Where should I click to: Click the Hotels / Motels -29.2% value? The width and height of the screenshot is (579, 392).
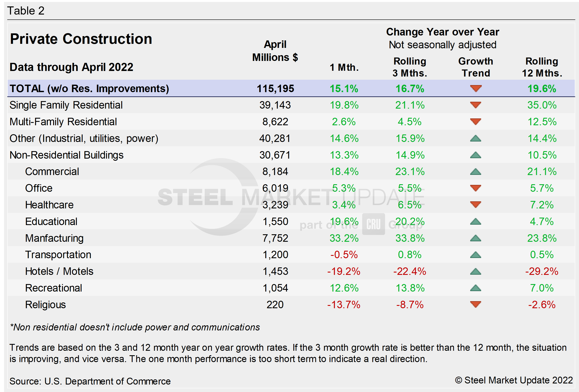[x=542, y=271]
